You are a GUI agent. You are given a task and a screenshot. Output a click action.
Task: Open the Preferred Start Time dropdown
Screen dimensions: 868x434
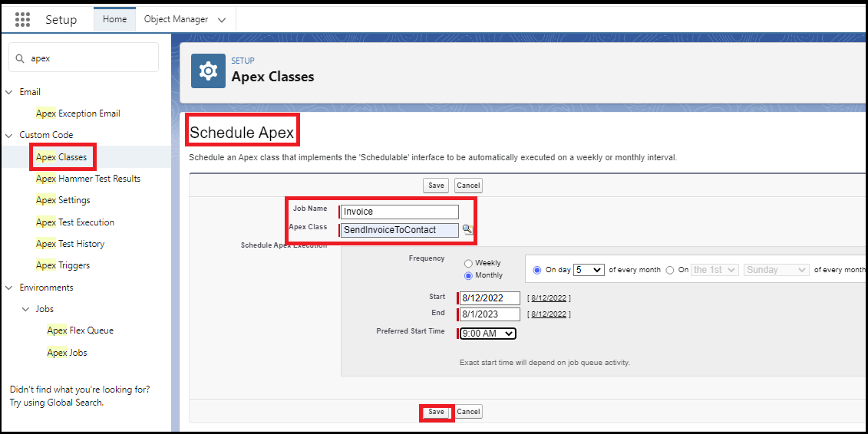click(487, 334)
